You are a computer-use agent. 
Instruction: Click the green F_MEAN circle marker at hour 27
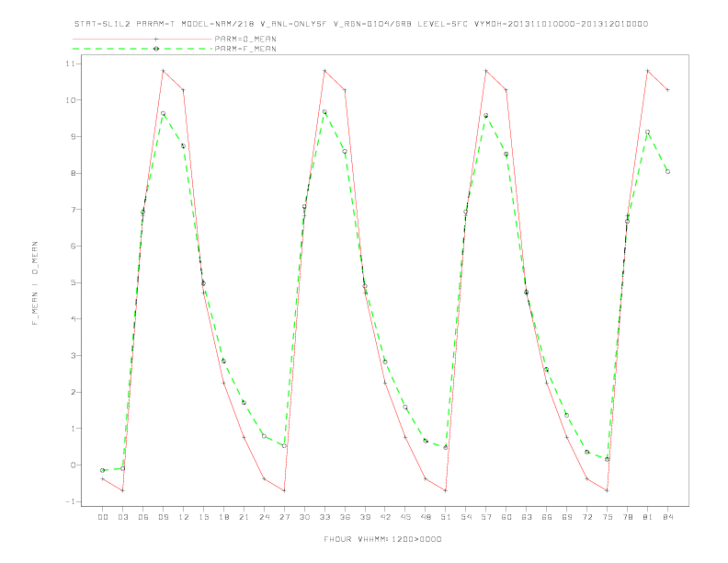pos(284,446)
